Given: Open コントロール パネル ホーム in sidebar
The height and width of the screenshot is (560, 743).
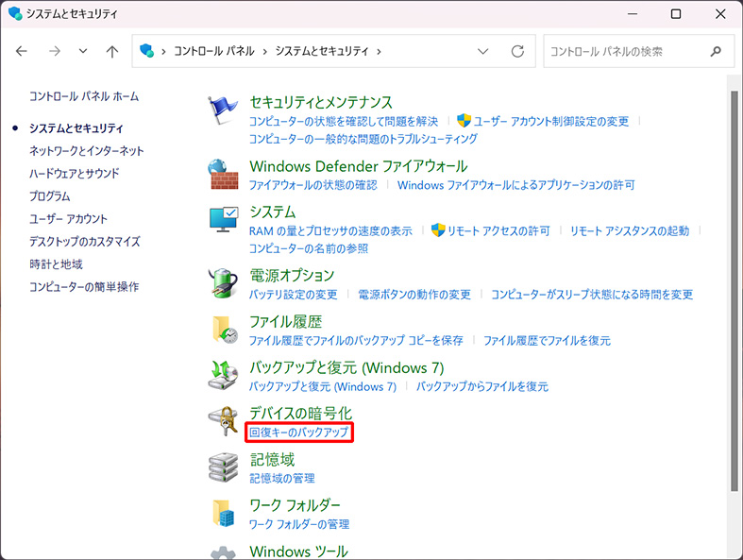Looking at the screenshot, I should pyautogui.click(x=84, y=96).
